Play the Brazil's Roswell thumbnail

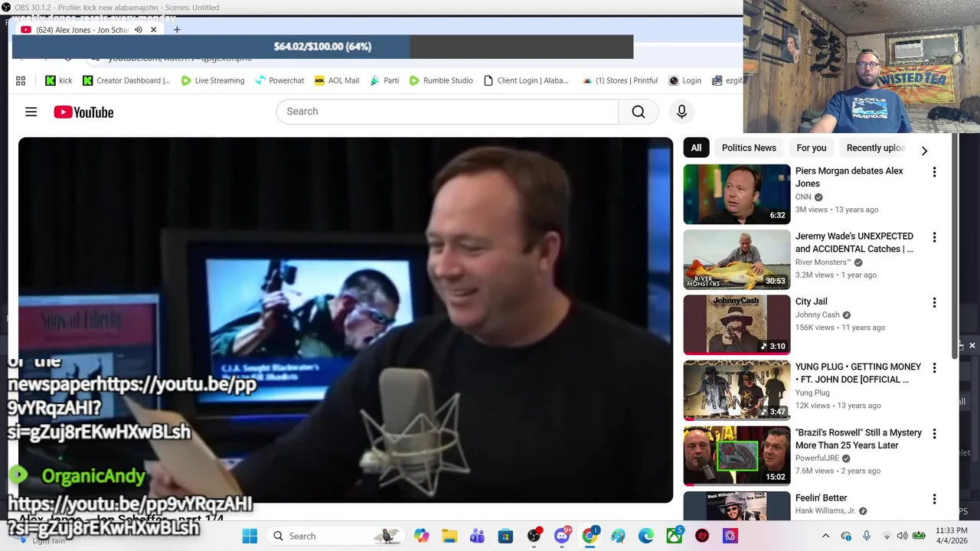(737, 456)
